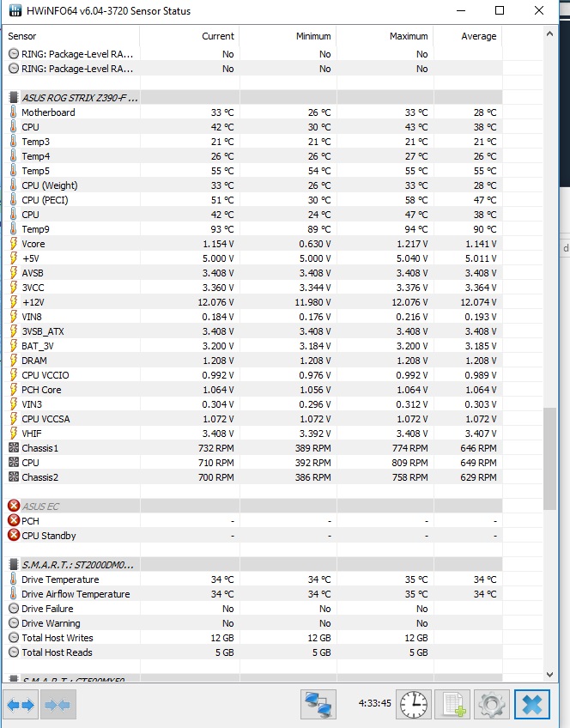570x728 pixels.
Task: Select the BAT_3V sensor row
Action: [x=253, y=346]
